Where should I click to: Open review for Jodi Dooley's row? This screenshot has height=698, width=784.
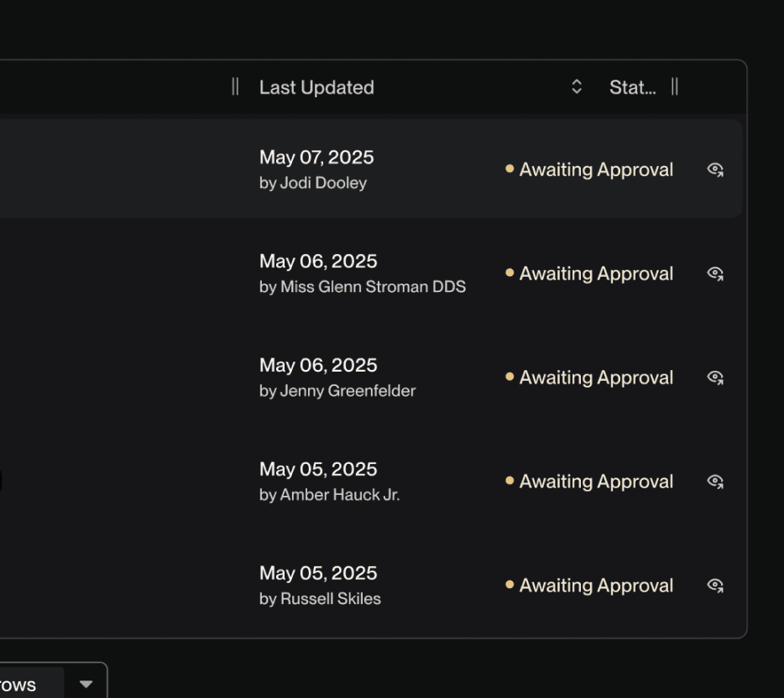pos(715,169)
